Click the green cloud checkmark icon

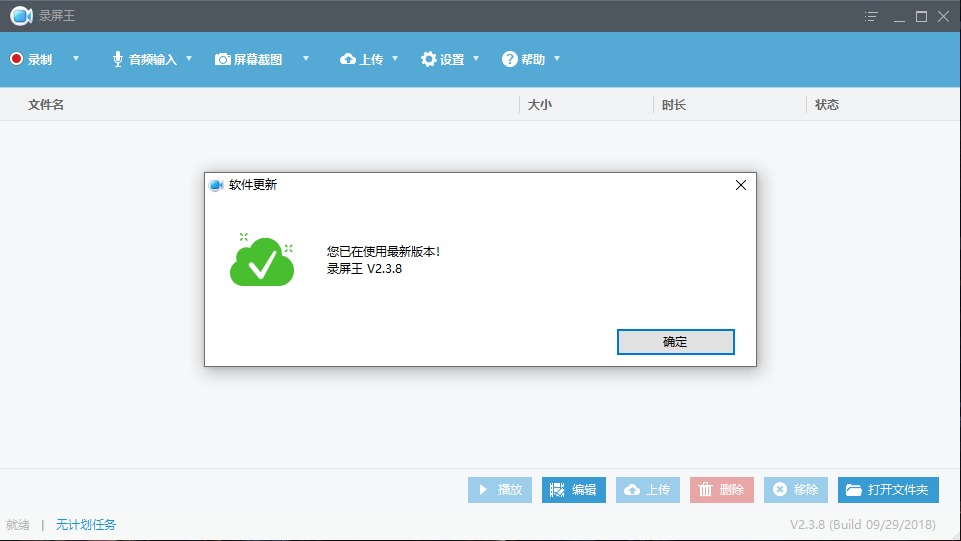(x=262, y=260)
